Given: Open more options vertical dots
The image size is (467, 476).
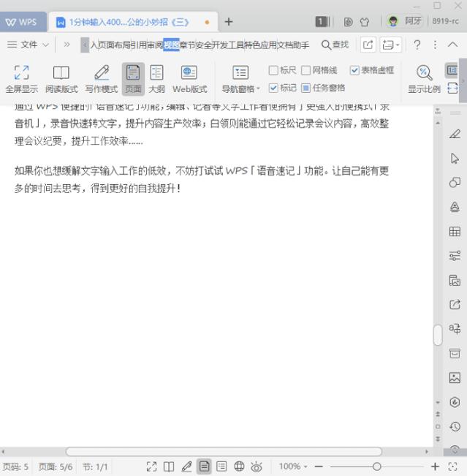Looking at the screenshot, I should pos(435,45).
